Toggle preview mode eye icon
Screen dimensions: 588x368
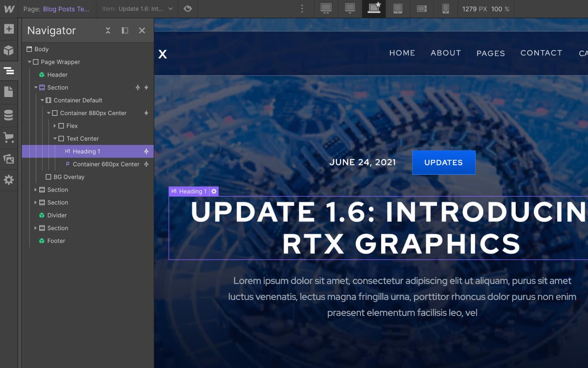[x=188, y=9]
